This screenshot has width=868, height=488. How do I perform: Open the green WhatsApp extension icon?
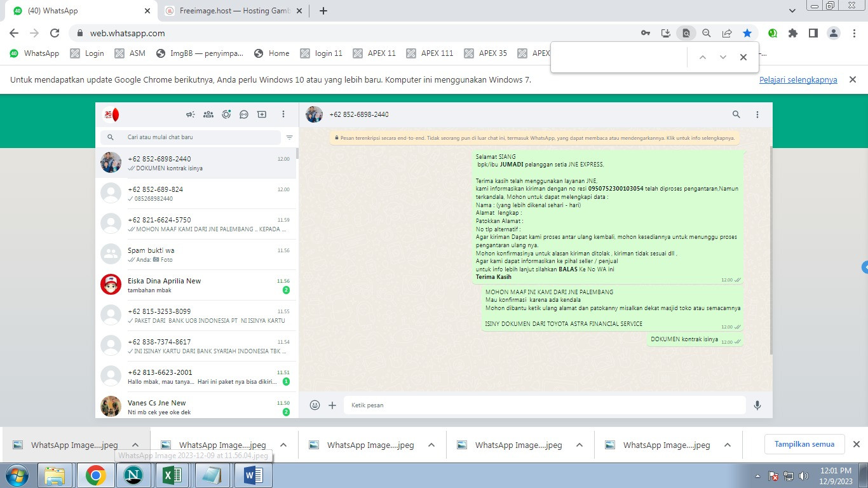(773, 33)
